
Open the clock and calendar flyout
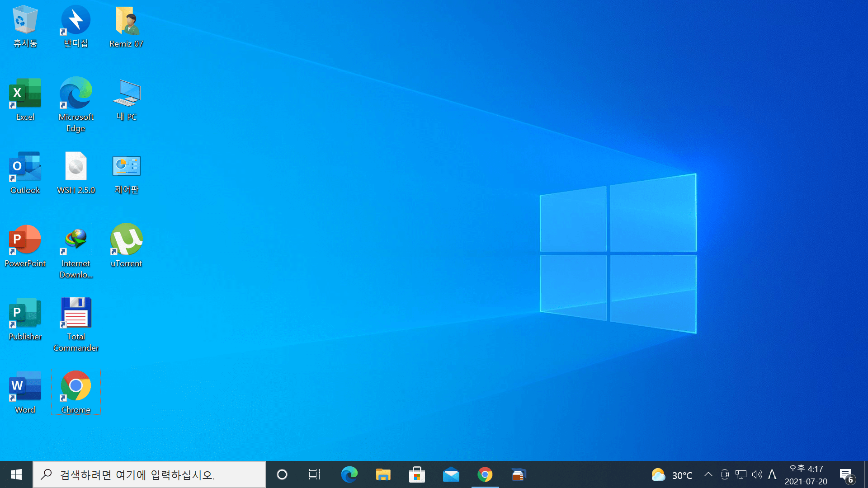pos(806,475)
